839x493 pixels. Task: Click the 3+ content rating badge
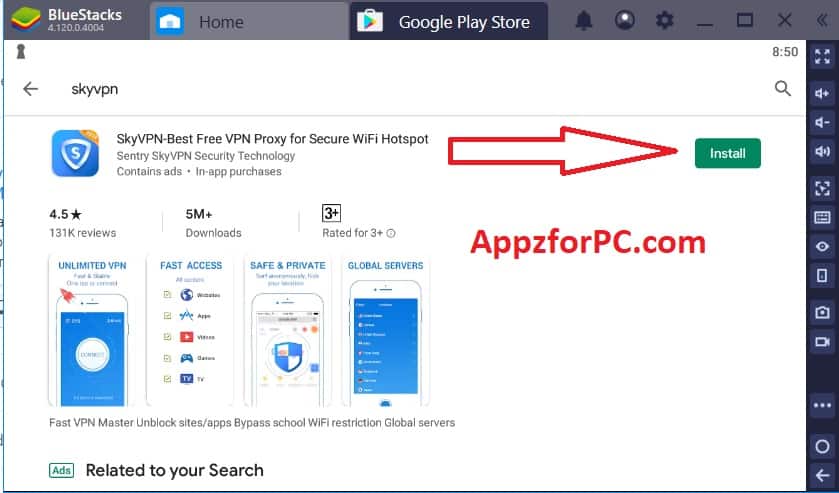point(331,213)
